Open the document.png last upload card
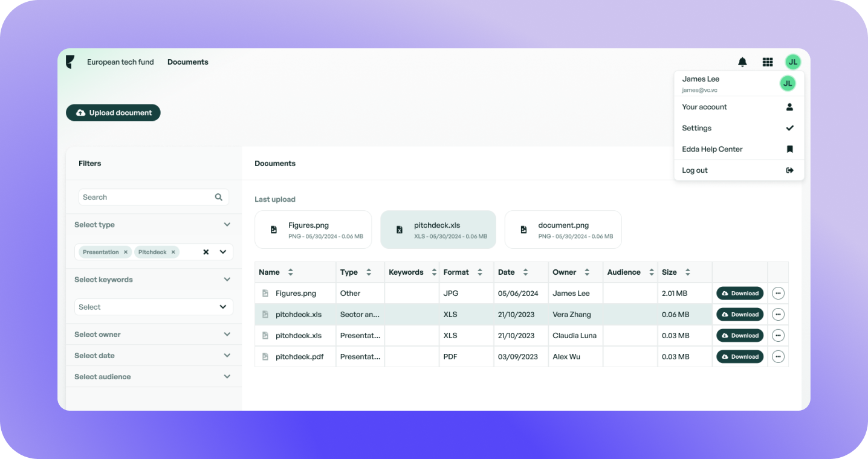 click(x=563, y=230)
